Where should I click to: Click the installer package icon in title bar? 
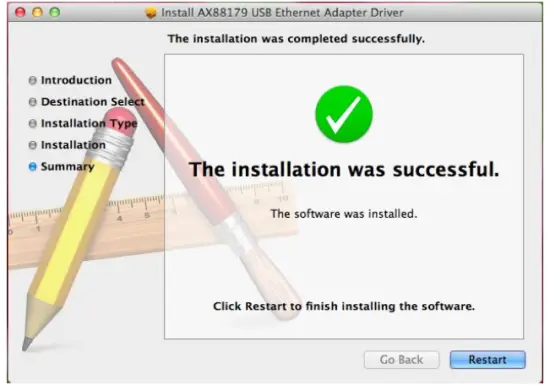click(x=151, y=13)
